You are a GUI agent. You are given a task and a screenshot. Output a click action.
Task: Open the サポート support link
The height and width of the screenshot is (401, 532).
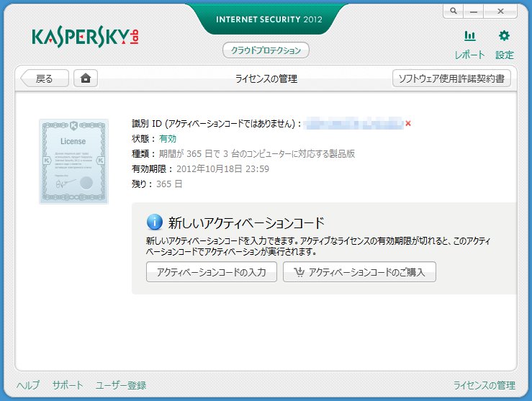[68, 385]
